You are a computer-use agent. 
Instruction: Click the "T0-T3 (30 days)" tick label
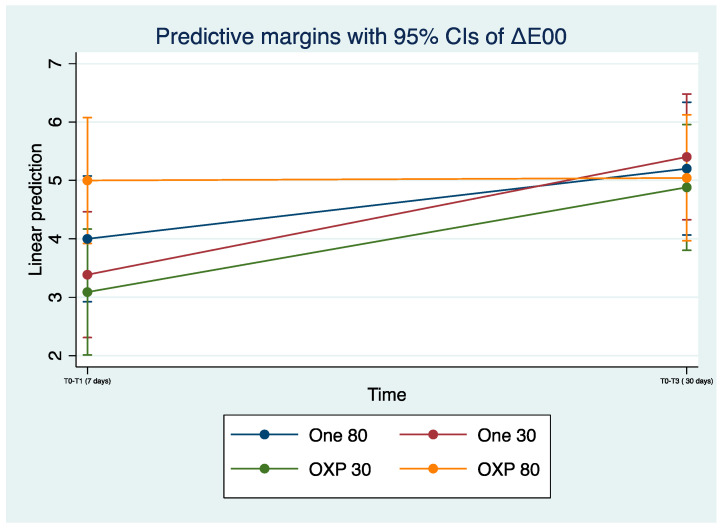(x=685, y=380)
